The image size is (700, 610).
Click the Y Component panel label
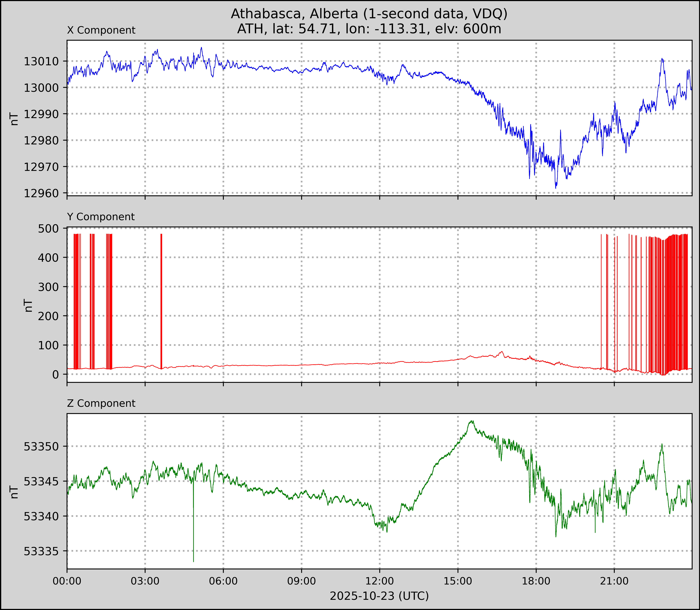coord(101,217)
